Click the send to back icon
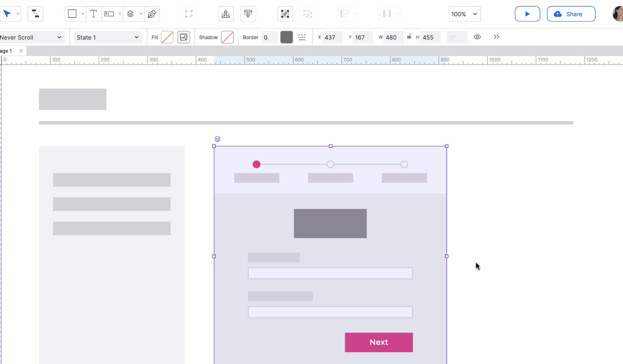The width and height of the screenshot is (623, 364). (x=248, y=14)
